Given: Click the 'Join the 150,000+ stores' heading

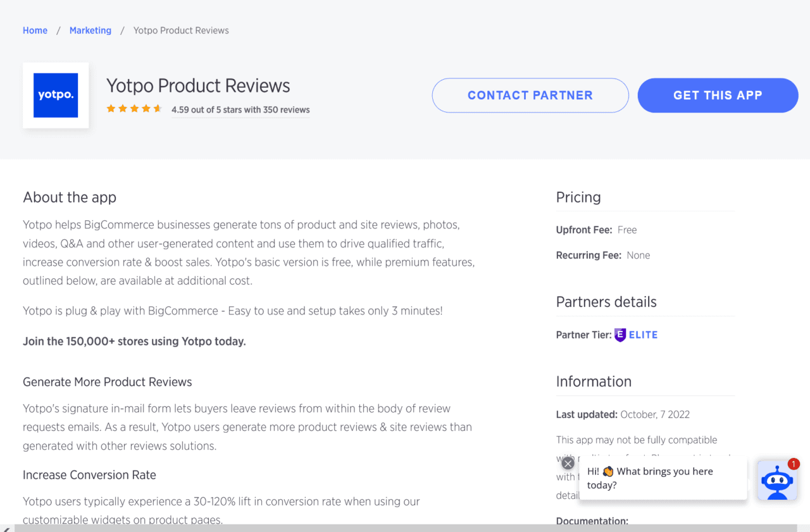Looking at the screenshot, I should click(x=134, y=341).
